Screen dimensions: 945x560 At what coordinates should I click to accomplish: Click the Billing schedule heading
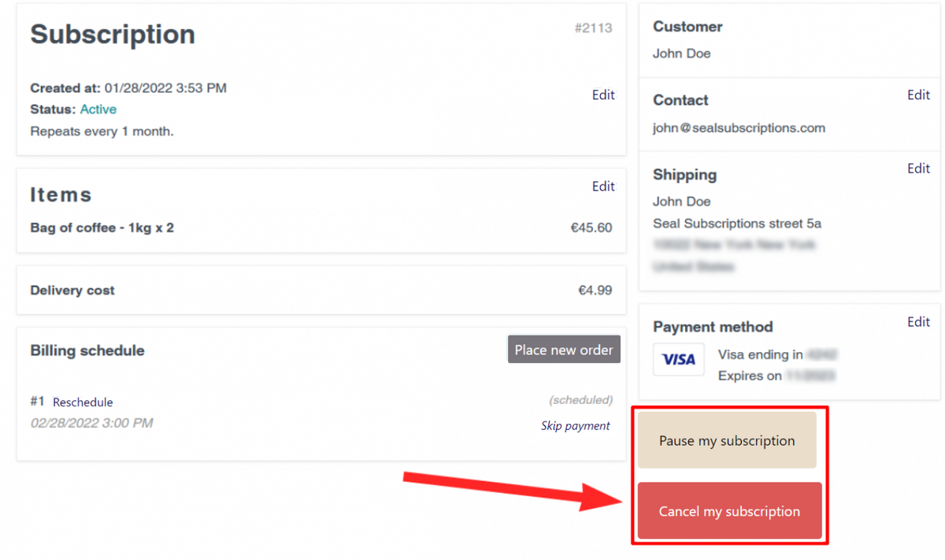87,350
